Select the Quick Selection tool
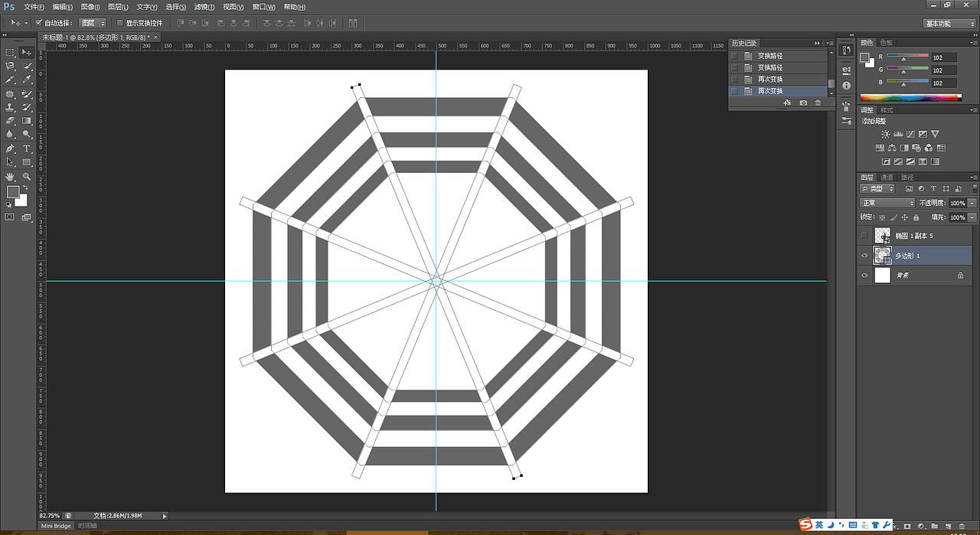Image resolution: width=980 pixels, height=535 pixels. click(27, 67)
